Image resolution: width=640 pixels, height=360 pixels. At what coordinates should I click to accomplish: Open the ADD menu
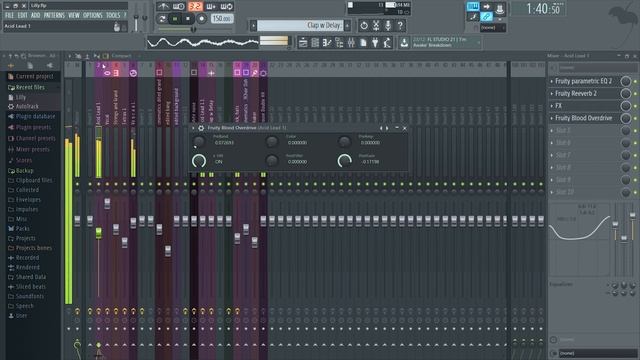[x=36, y=15]
